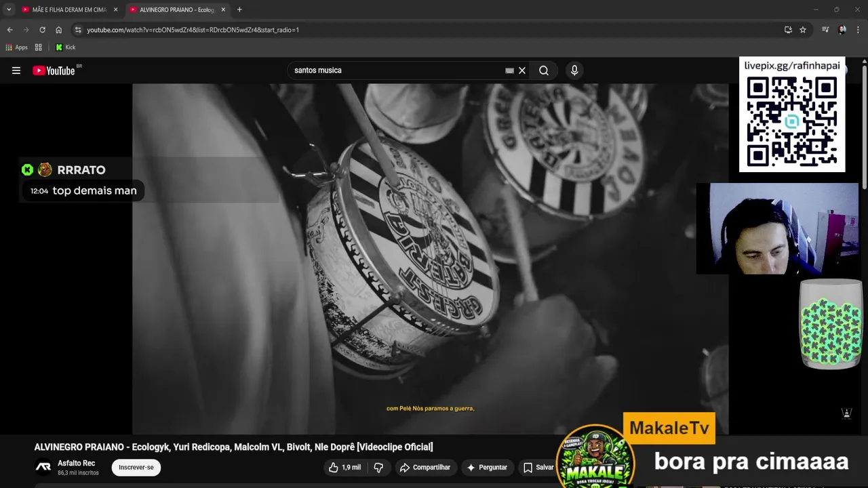Like the video with thumbs up
Image resolution: width=868 pixels, height=488 pixels.
point(344,467)
